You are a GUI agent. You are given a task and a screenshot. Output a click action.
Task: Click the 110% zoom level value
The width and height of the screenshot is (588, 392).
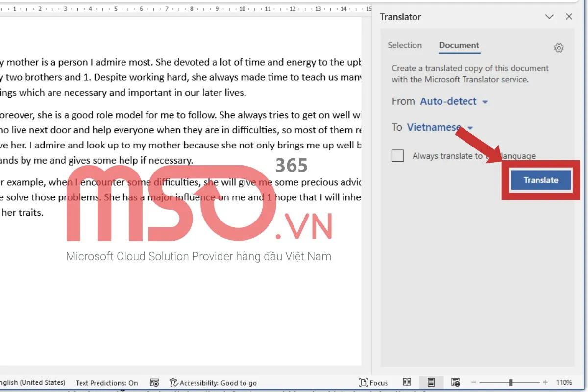click(564, 382)
